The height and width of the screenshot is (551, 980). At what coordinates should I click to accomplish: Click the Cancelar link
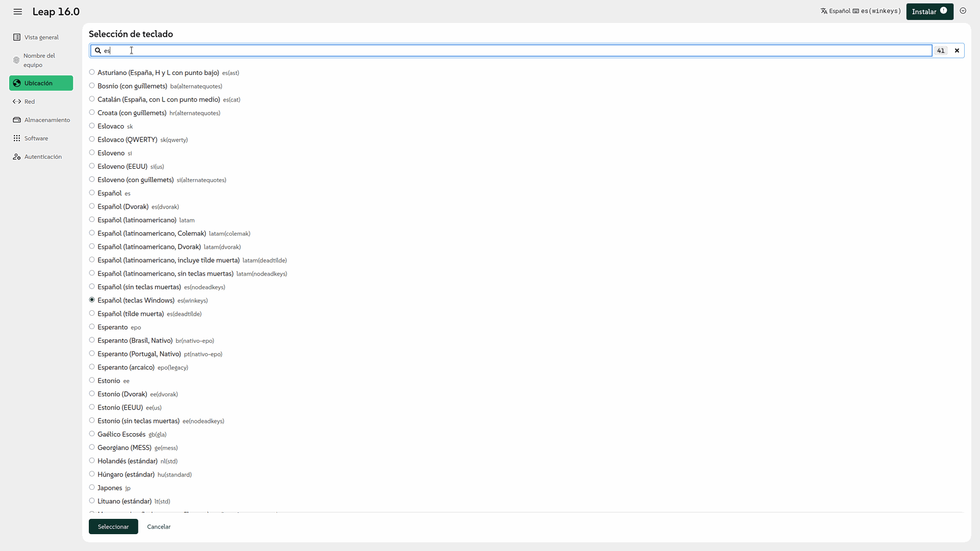(159, 527)
